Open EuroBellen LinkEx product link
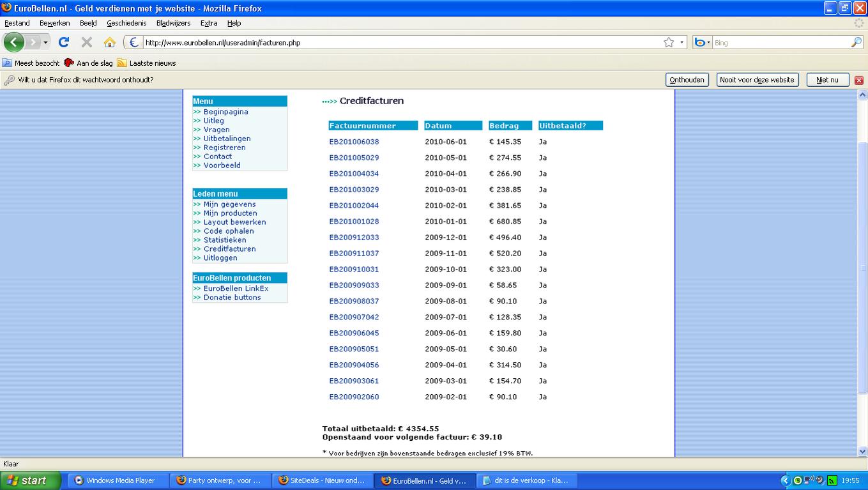This screenshot has width=868, height=490. (x=236, y=289)
